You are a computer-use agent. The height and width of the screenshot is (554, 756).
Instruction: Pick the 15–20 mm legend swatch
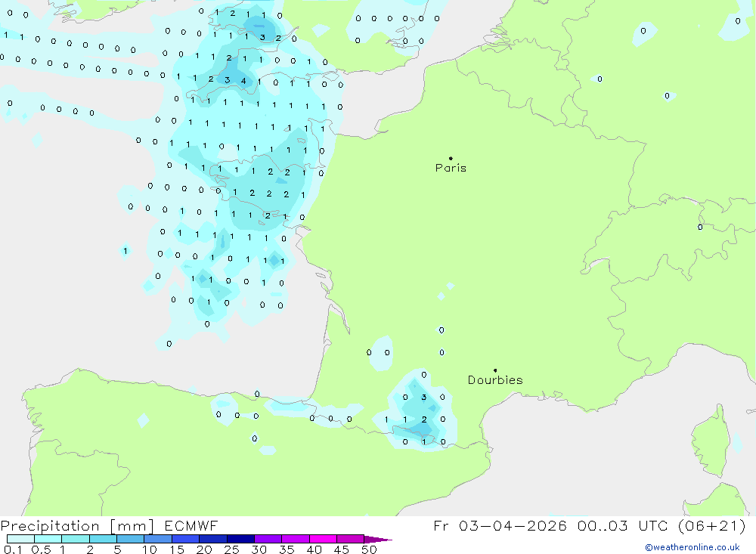[x=186, y=539]
